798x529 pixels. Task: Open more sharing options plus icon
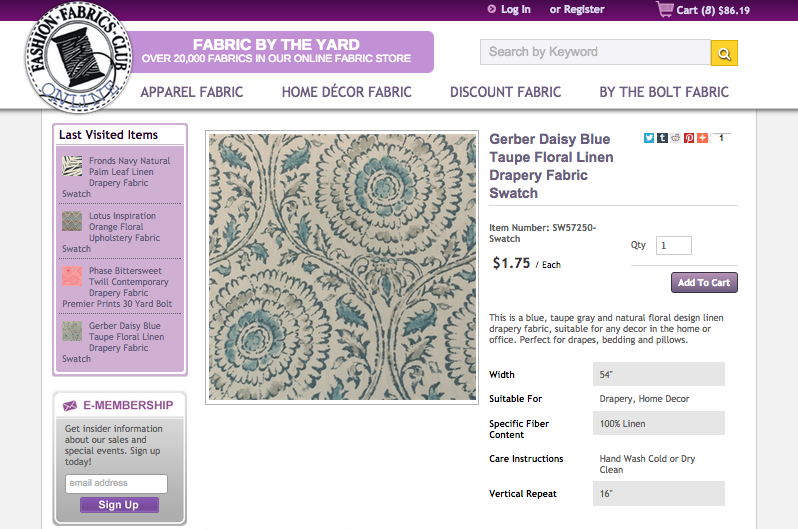coord(702,137)
